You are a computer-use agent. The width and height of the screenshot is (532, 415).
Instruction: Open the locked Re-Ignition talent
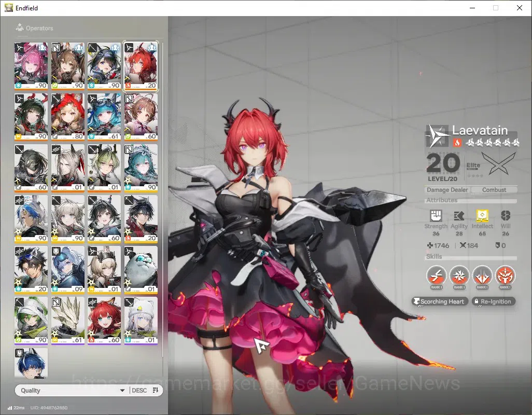pyautogui.click(x=494, y=301)
